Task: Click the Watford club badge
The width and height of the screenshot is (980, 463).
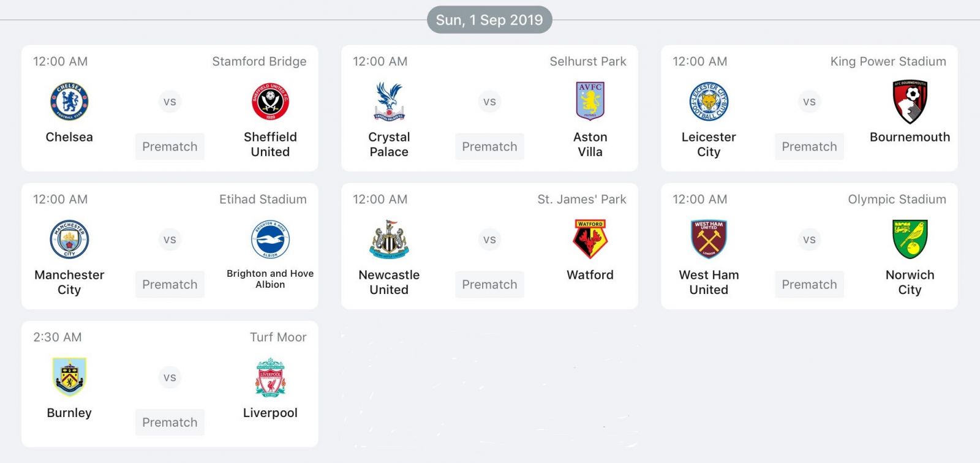Action: tap(590, 239)
